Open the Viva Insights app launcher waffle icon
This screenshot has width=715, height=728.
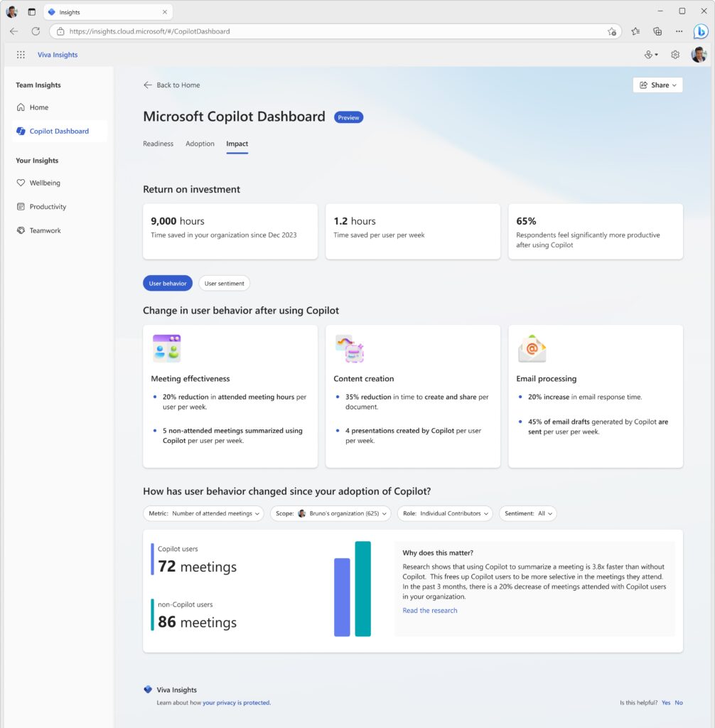(x=21, y=54)
